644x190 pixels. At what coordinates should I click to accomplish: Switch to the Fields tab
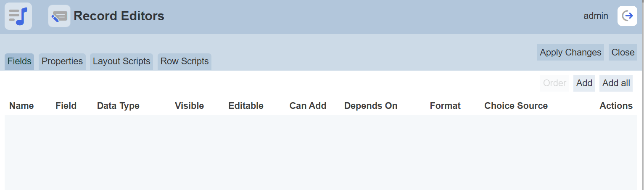point(19,61)
